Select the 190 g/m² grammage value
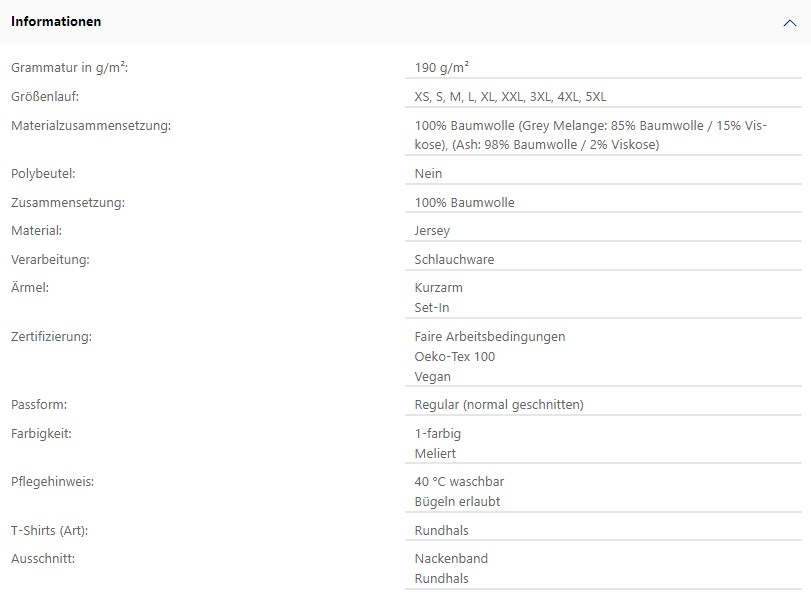The image size is (811, 604). [442, 67]
